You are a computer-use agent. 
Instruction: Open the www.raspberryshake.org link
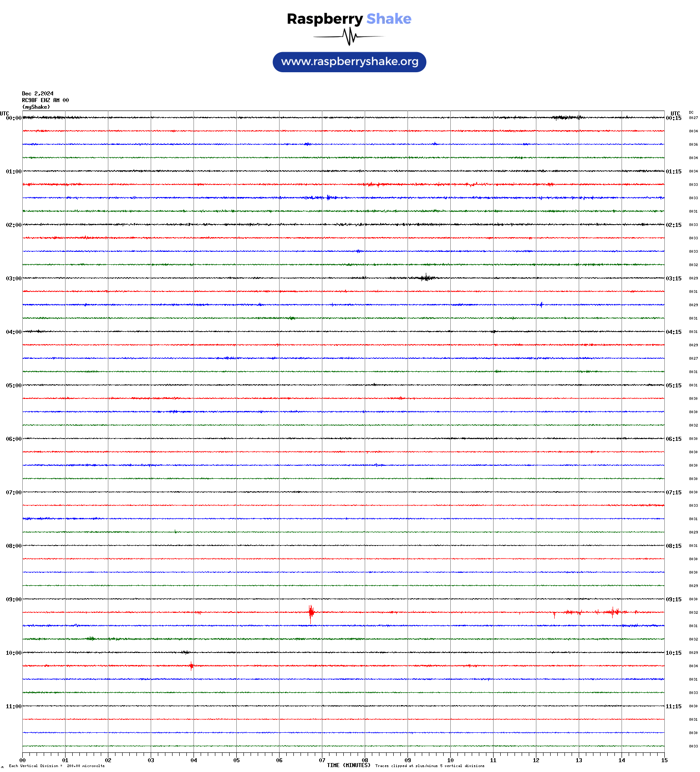[x=350, y=62]
